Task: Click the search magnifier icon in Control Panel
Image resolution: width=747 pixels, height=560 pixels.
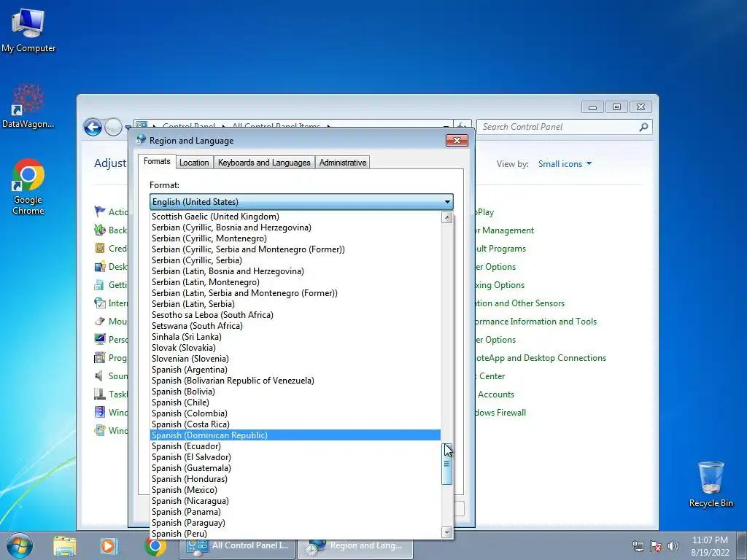Action: [643, 127]
